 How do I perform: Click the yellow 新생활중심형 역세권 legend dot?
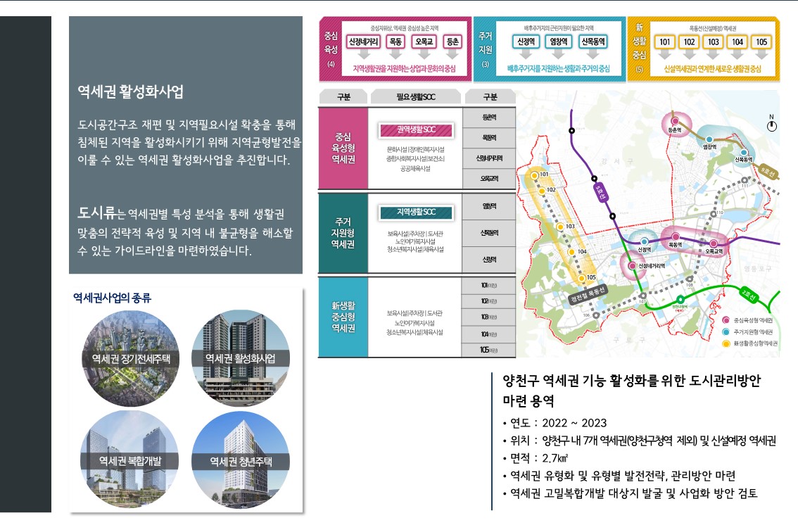(x=726, y=344)
